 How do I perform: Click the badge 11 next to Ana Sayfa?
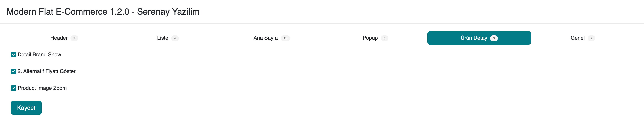[285, 38]
